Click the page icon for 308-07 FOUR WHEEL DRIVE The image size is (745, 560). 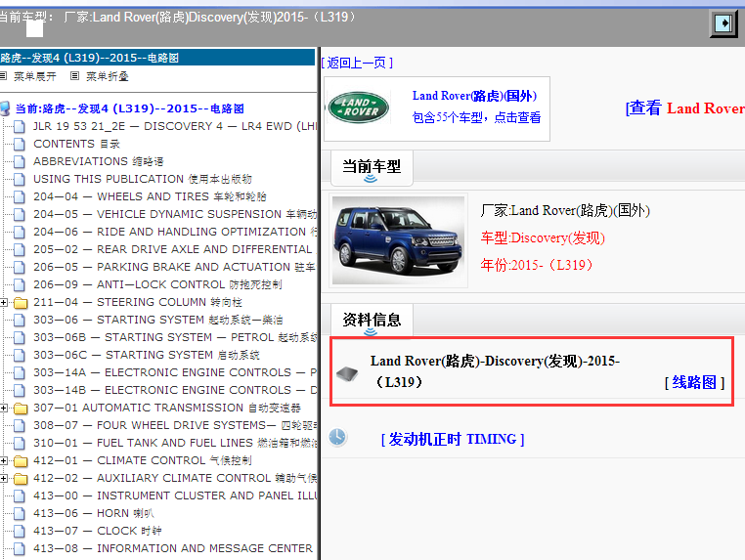pos(20,425)
